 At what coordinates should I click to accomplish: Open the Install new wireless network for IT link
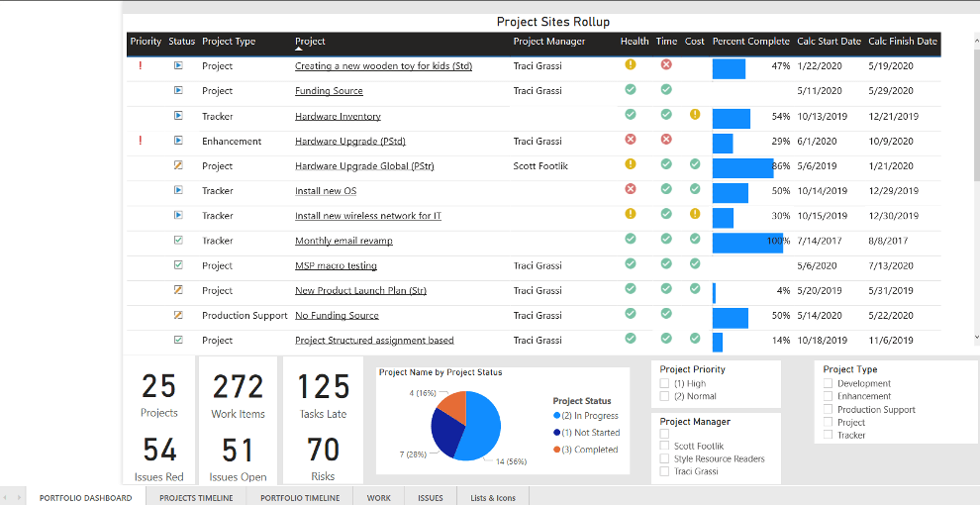[367, 216]
